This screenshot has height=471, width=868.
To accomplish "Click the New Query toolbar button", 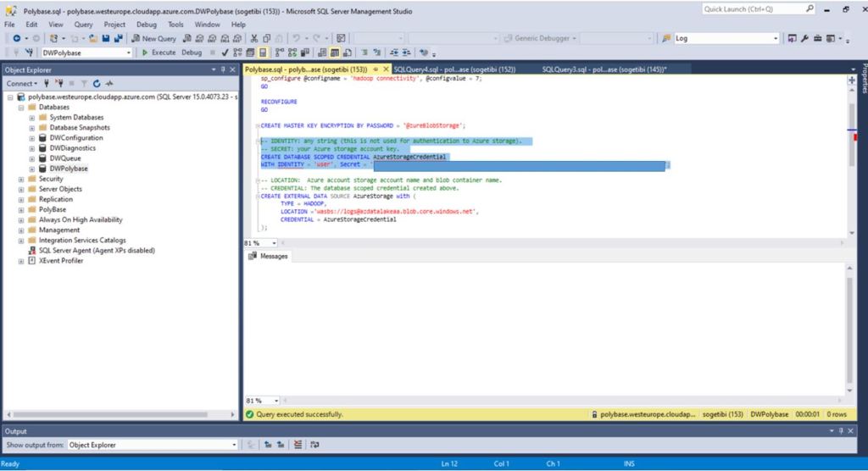I will pos(154,38).
